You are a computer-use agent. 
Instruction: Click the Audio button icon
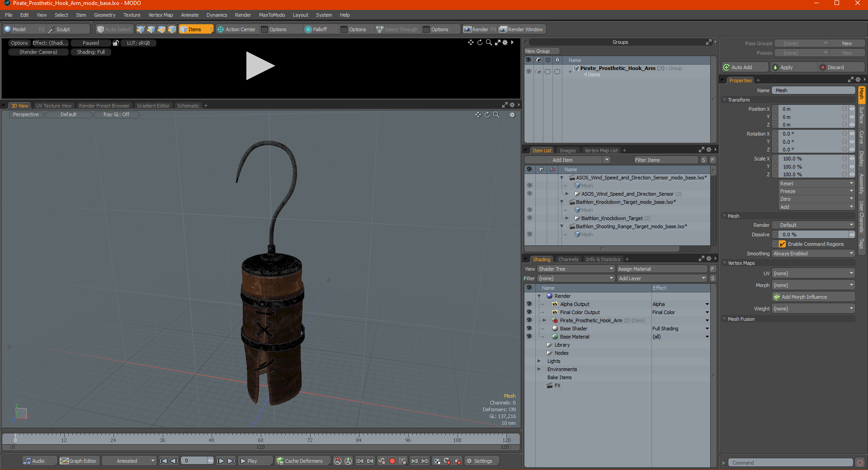click(28, 461)
